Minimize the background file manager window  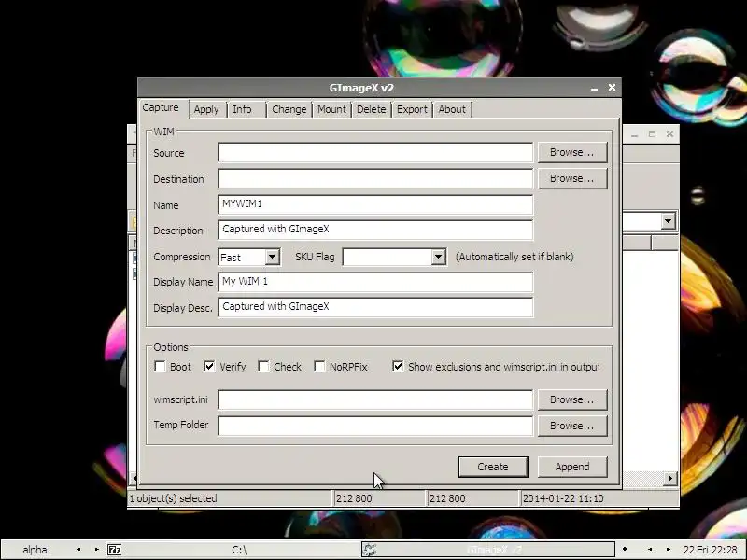tap(634, 134)
